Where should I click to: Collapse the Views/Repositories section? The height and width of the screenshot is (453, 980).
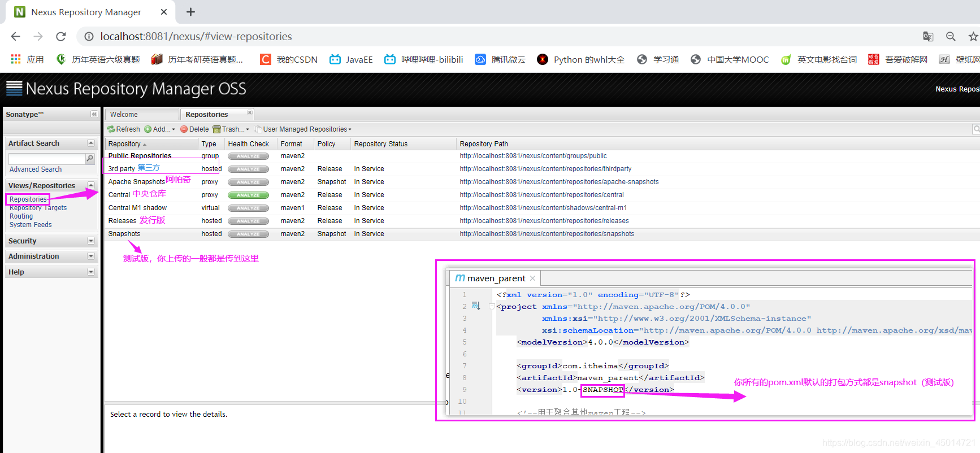90,185
